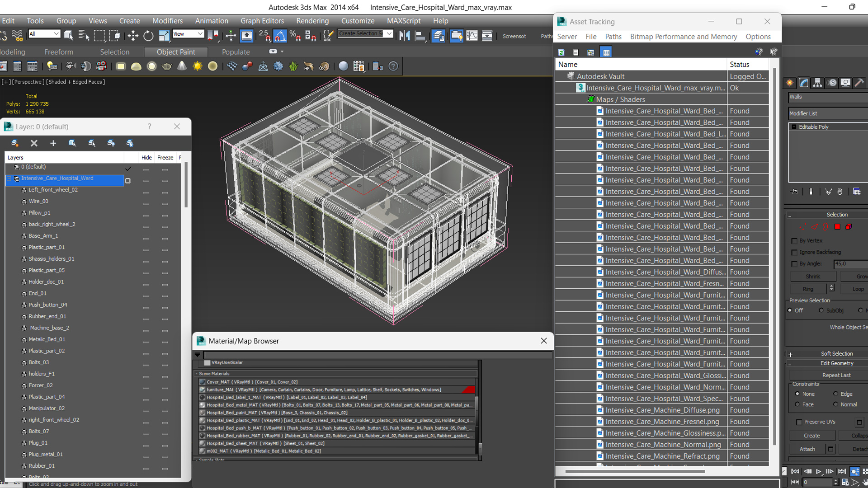This screenshot has height=488, width=868.
Task: Open the Utilities hammer panel tab
Action: click(859, 83)
